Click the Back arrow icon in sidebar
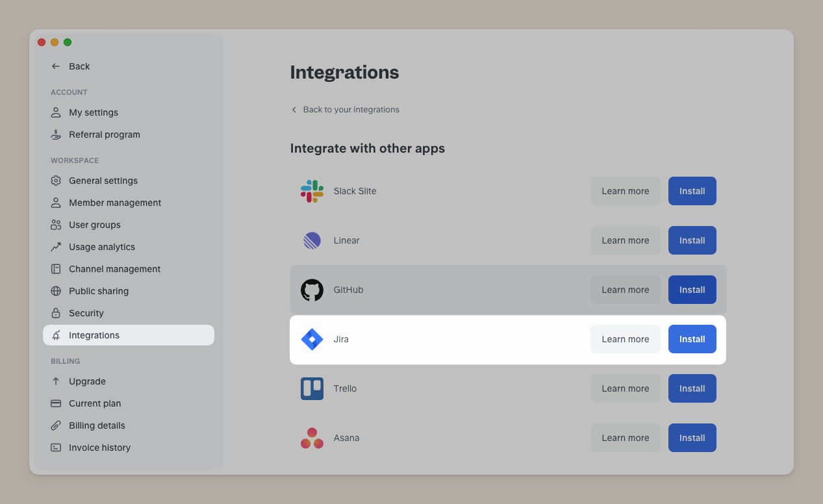Screen dimensions: 823x504 coord(56,66)
